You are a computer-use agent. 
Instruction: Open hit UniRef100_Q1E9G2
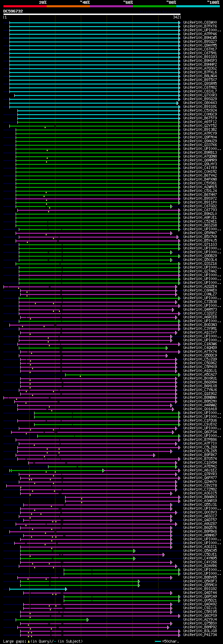(x=200, y=393)
